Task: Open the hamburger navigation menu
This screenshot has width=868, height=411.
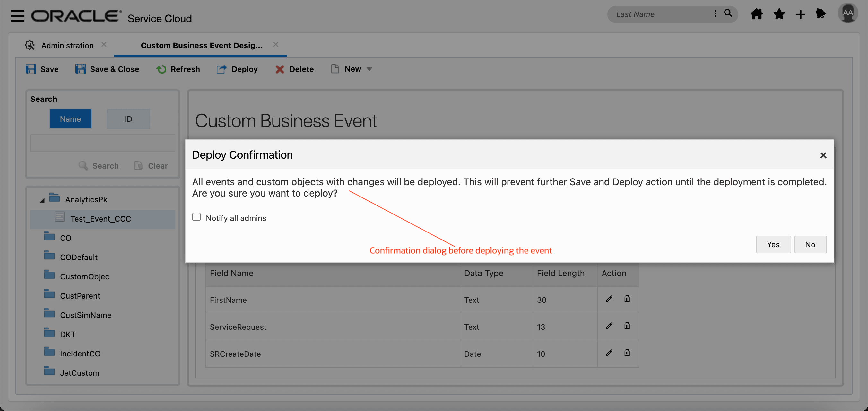Action: 17,15
